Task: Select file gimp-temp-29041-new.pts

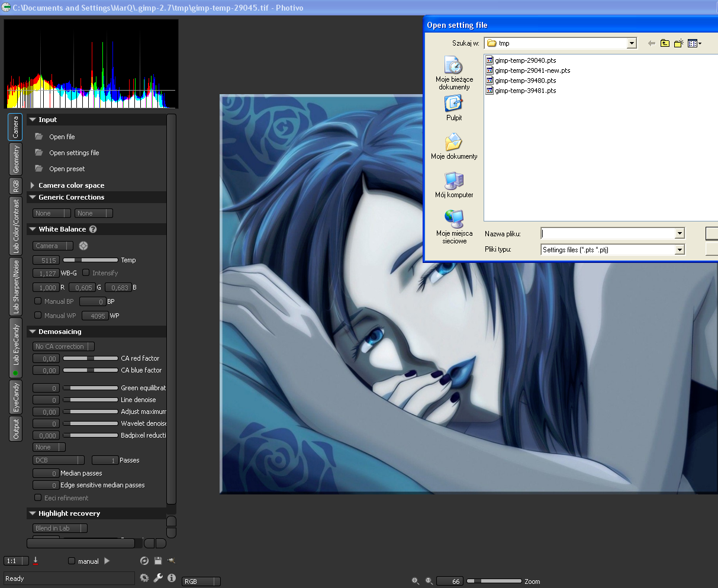Action: 528,70
